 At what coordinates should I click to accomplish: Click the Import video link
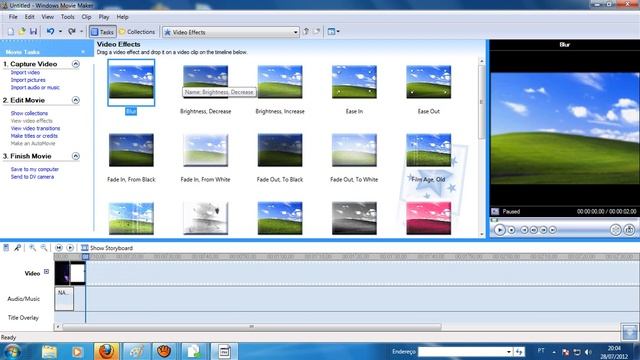25,72
